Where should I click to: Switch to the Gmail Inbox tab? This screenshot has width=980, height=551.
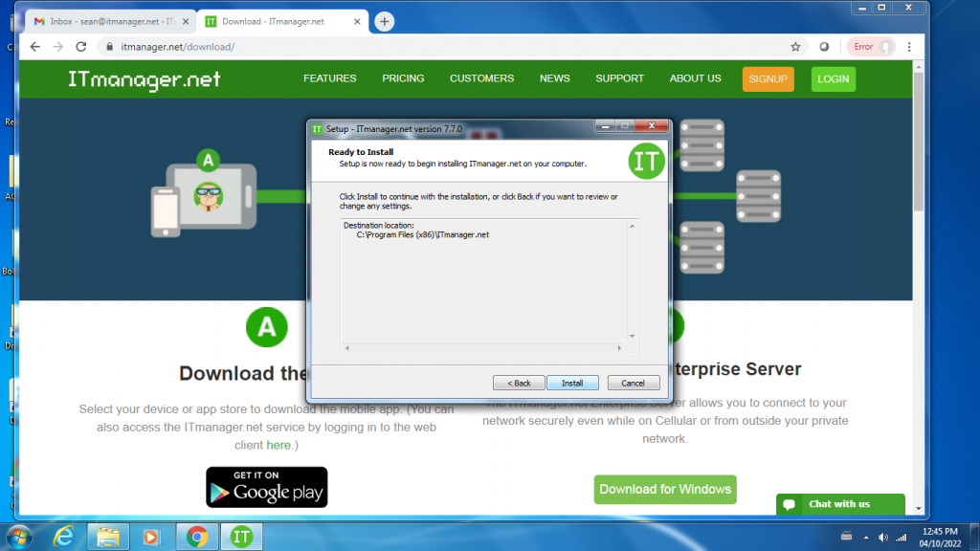click(x=105, y=19)
